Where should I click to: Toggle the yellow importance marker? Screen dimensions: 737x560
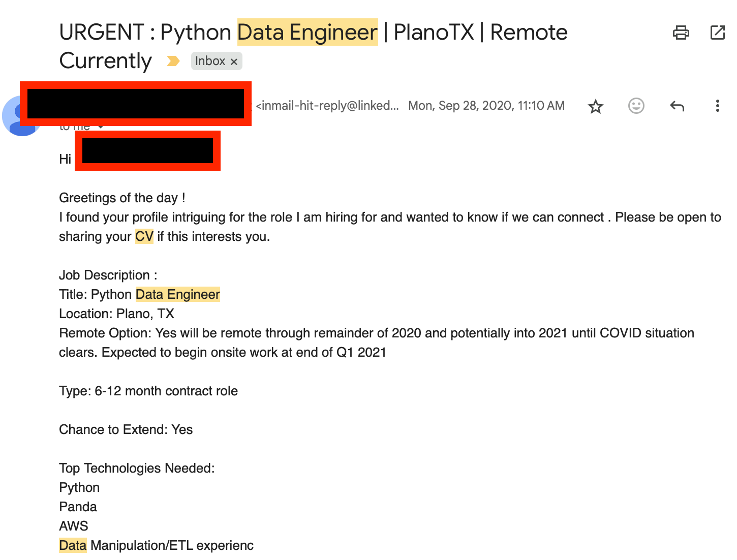(173, 61)
